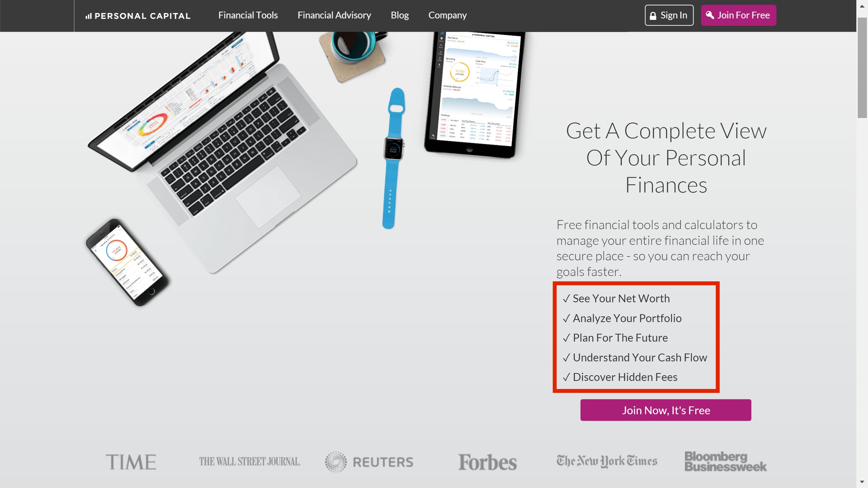Click the Bloomberg Businessweek logo link
Image resolution: width=868 pixels, height=488 pixels.
click(x=726, y=462)
